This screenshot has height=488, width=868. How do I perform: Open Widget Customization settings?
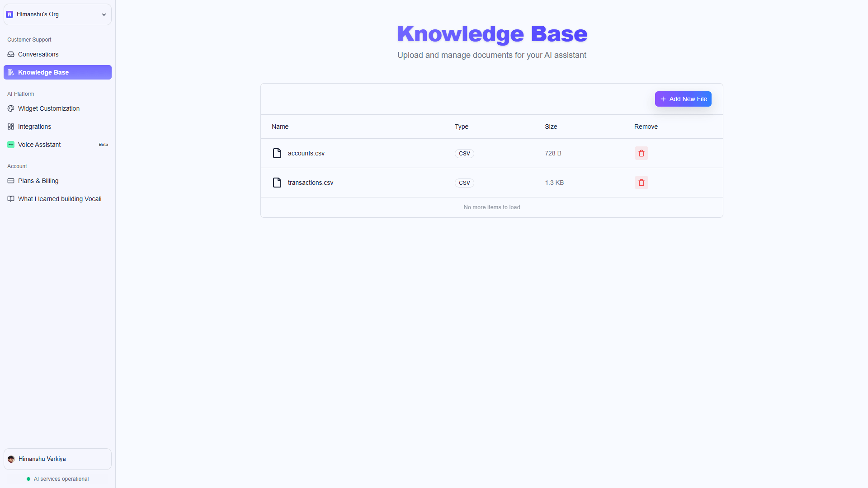click(57, 108)
